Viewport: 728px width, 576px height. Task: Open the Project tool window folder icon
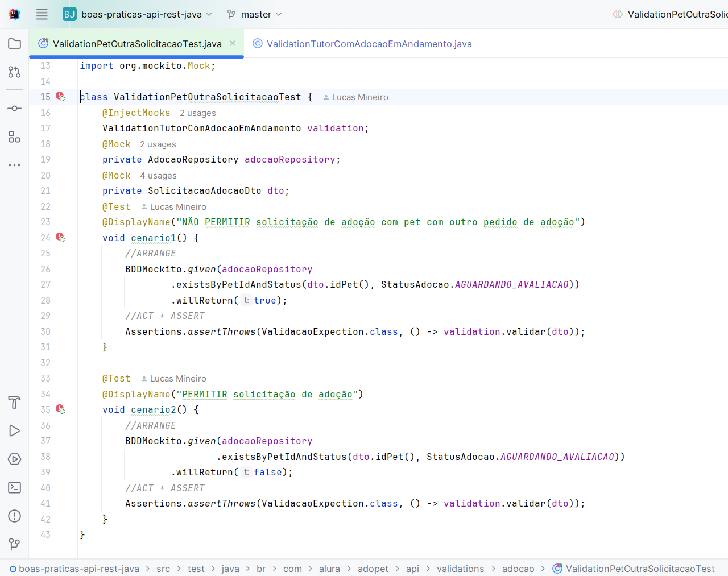[x=15, y=44]
